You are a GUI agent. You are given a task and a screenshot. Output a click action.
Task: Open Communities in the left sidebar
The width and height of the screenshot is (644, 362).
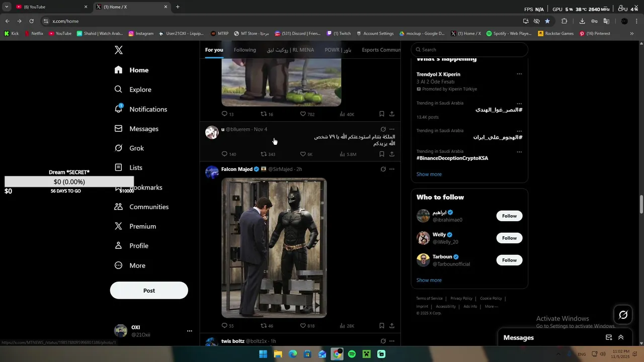(x=141, y=207)
